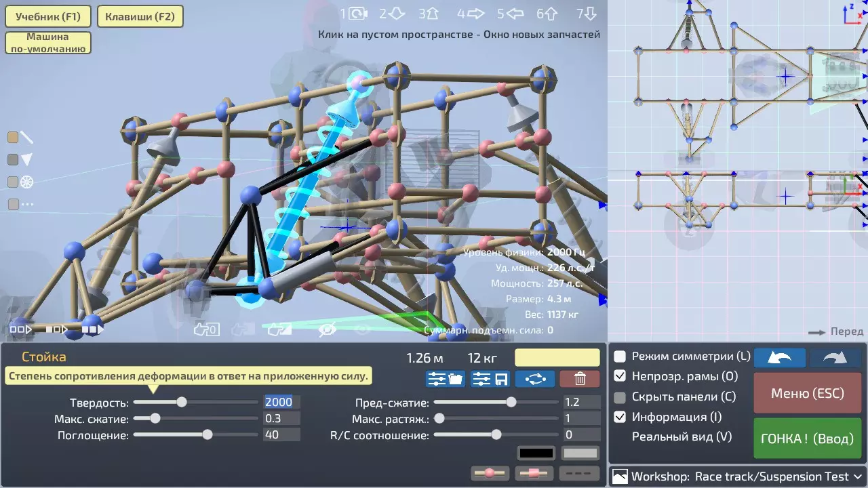Save part settings preset to disk
The image size is (868, 488).
tap(490, 379)
